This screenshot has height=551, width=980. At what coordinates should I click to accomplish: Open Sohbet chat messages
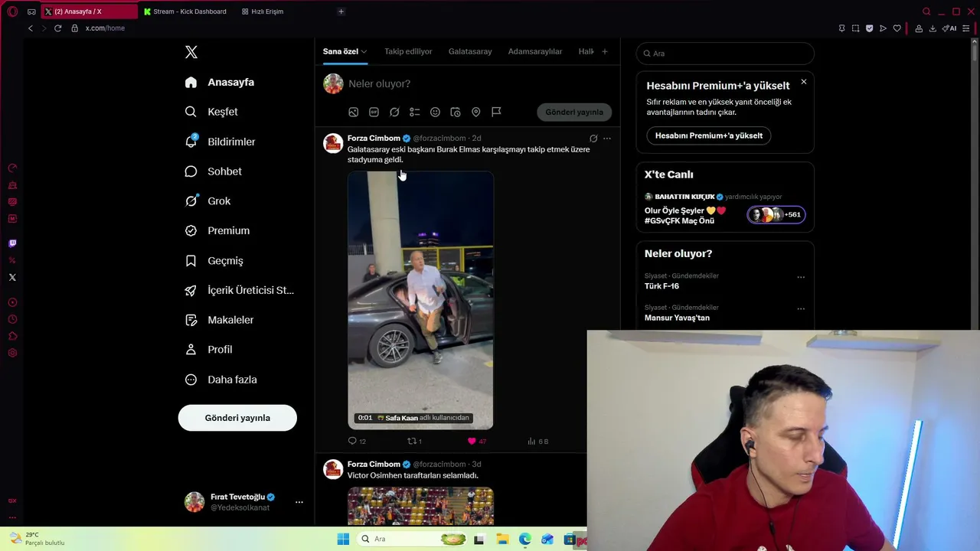(x=213, y=171)
